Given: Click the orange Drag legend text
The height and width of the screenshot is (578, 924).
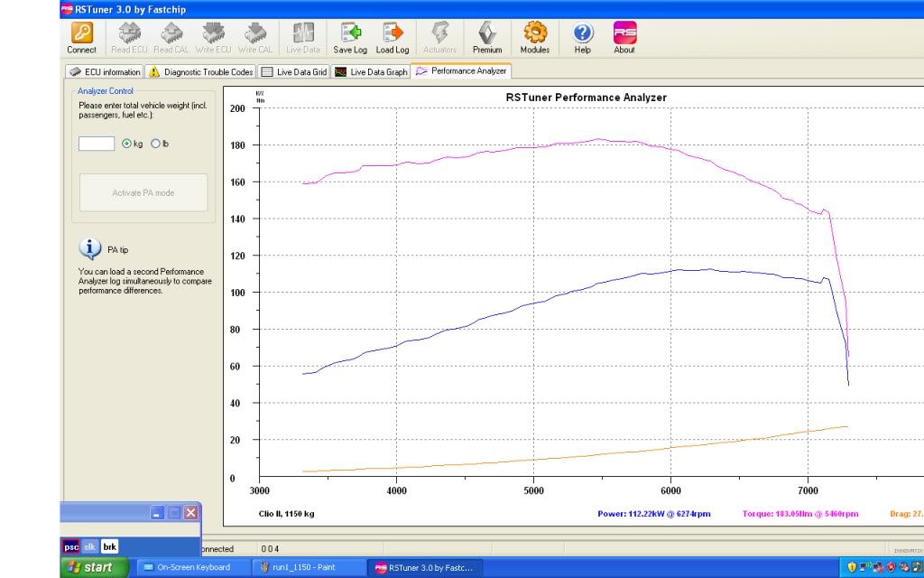Looking at the screenshot, I should 907,514.
